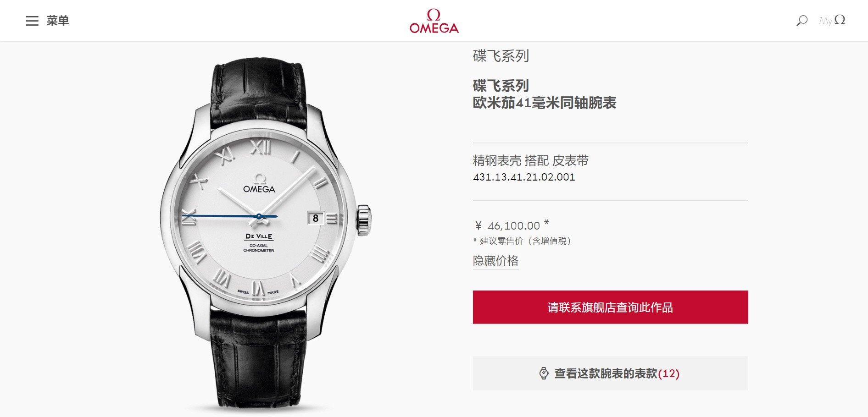
Task: Click the product title 欧米茄41毫米同轴腕表
Action: tap(545, 103)
